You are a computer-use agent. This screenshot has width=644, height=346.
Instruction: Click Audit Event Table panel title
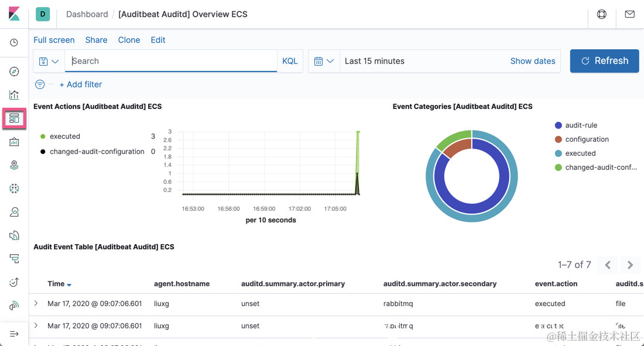[x=104, y=247]
